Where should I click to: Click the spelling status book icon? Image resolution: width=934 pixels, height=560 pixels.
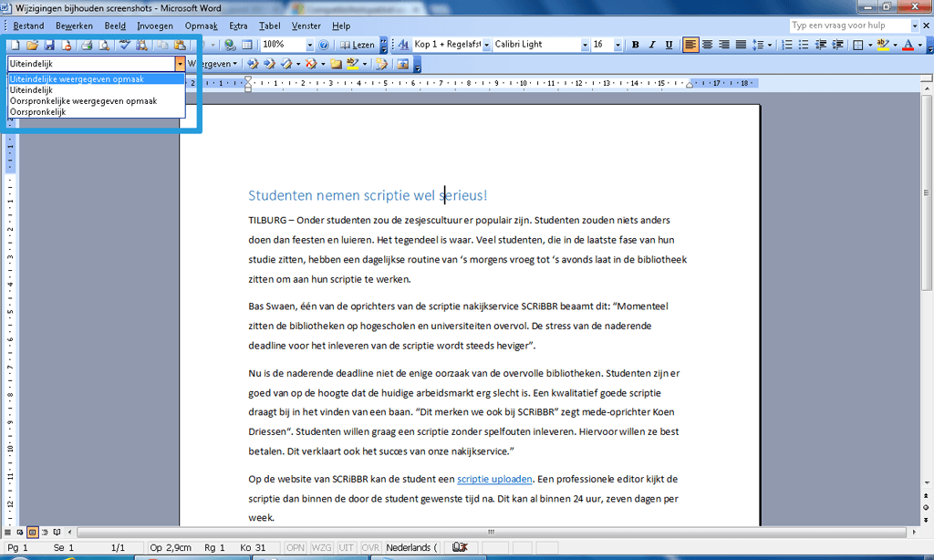[x=460, y=547]
